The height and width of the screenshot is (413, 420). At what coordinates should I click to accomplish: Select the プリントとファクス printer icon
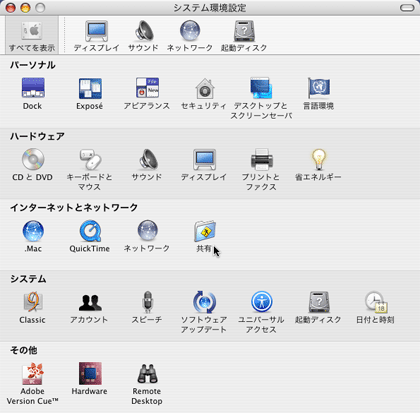point(262,159)
